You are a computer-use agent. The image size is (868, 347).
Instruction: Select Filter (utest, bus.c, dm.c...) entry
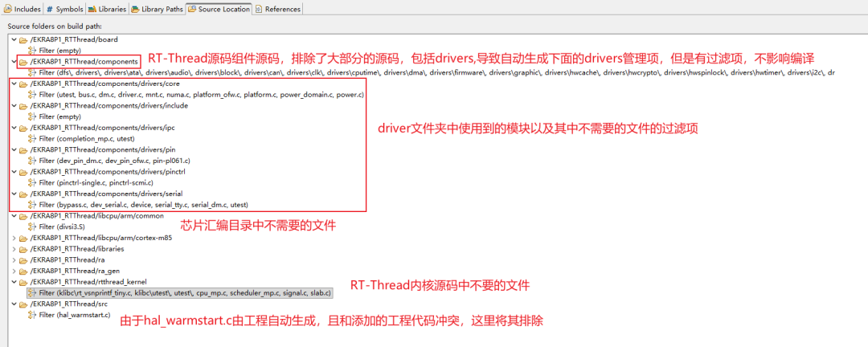point(202,95)
